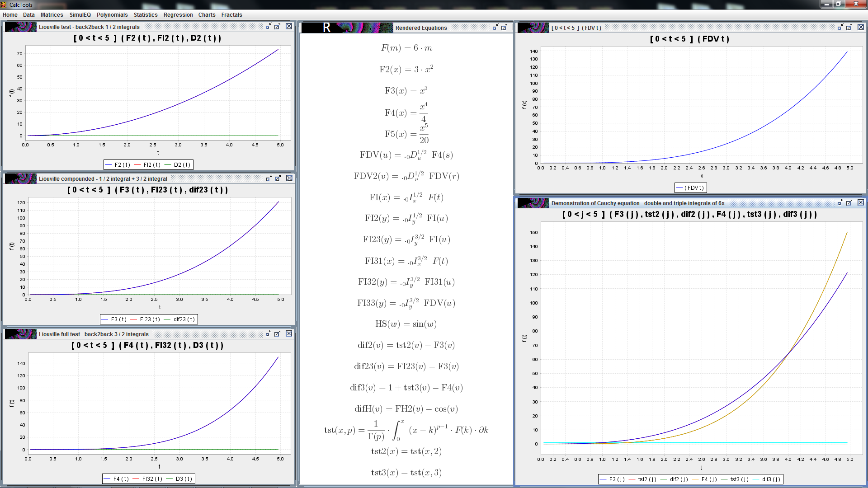Maximize the Rendered Equations panel
This screenshot has width=868, height=488.
coord(504,28)
